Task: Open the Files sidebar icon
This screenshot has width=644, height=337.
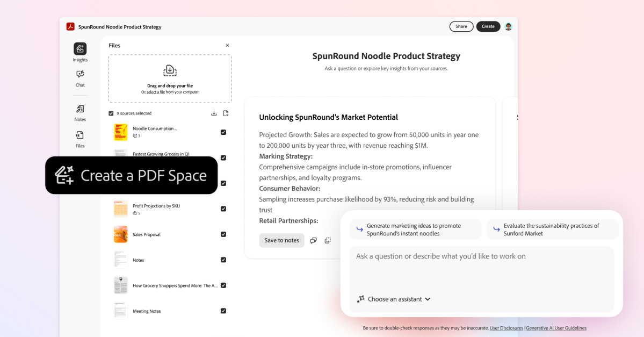Action: click(80, 135)
